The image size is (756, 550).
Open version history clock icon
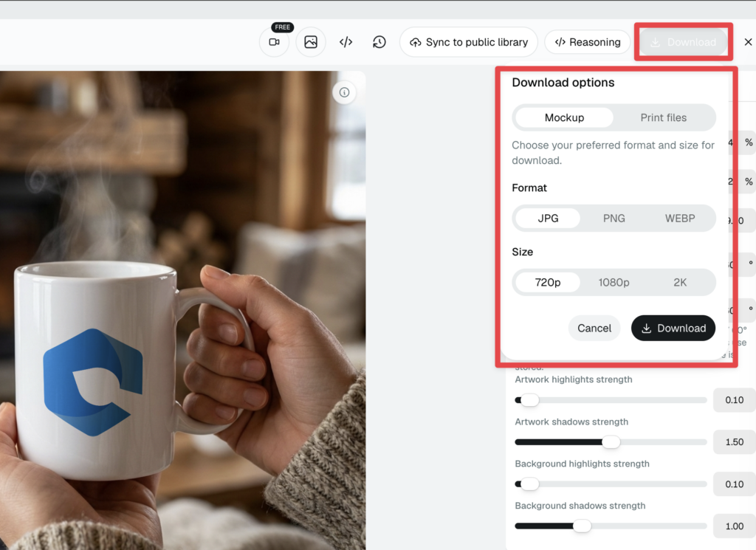pyautogui.click(x=379, y=42)
